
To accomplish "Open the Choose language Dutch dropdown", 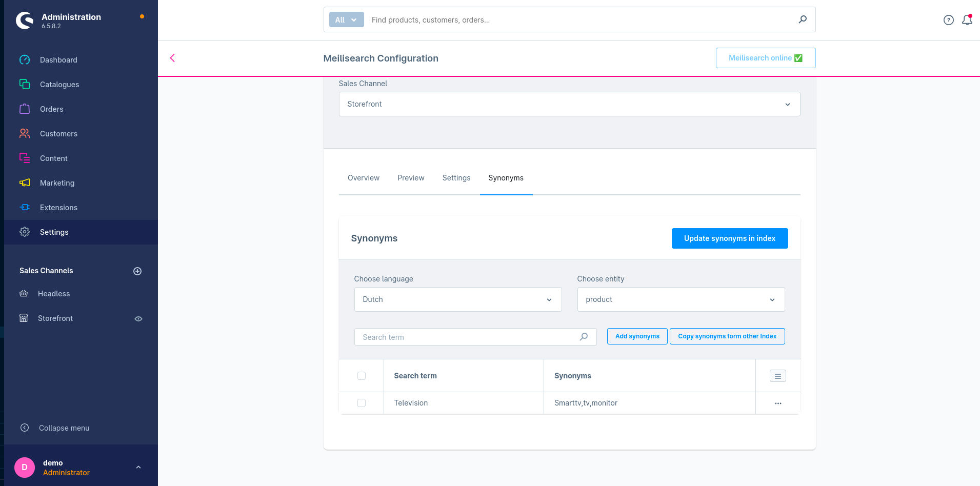I will tap(458, 299).
